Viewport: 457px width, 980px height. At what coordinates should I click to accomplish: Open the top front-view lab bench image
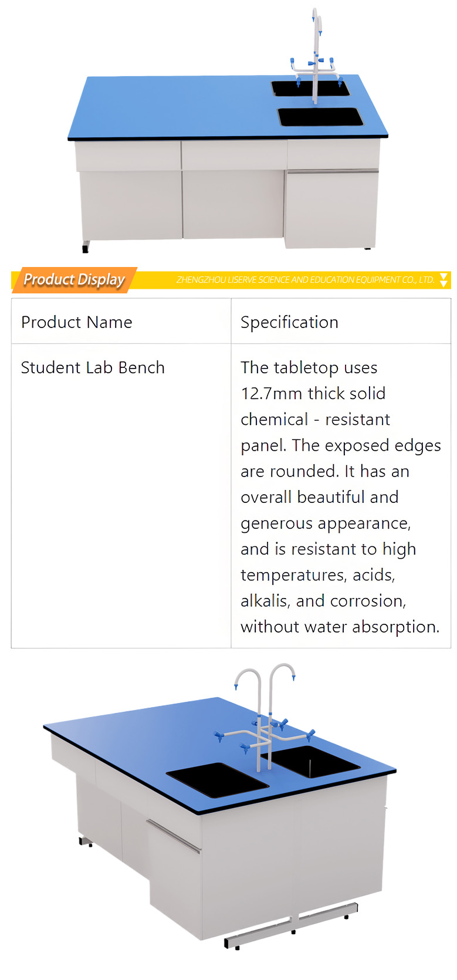click(x=228, y=131)
